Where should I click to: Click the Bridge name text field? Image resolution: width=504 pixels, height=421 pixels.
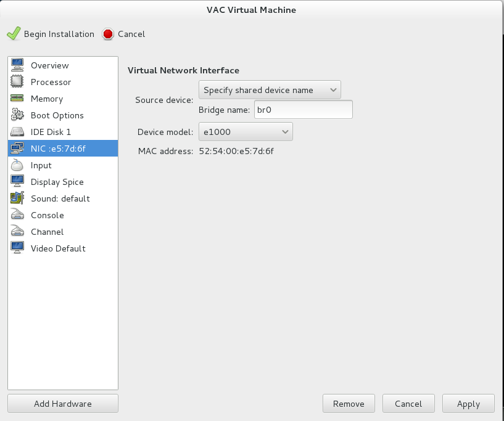point(304,110)
